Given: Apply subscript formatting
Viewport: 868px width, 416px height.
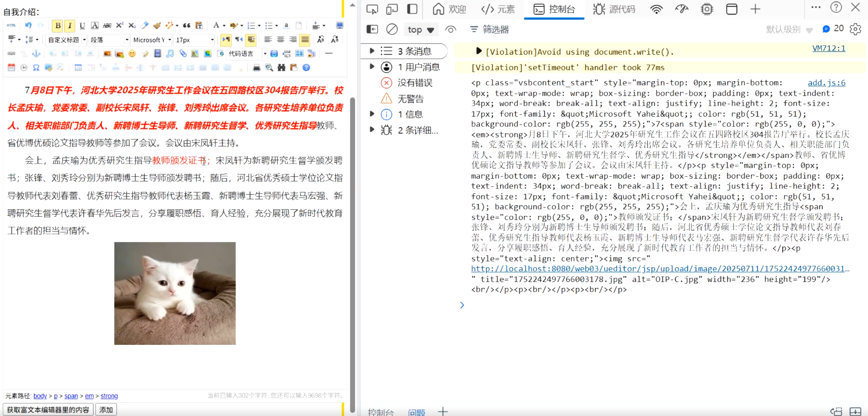Looking at the screenshot, I should tap(132, 26).
